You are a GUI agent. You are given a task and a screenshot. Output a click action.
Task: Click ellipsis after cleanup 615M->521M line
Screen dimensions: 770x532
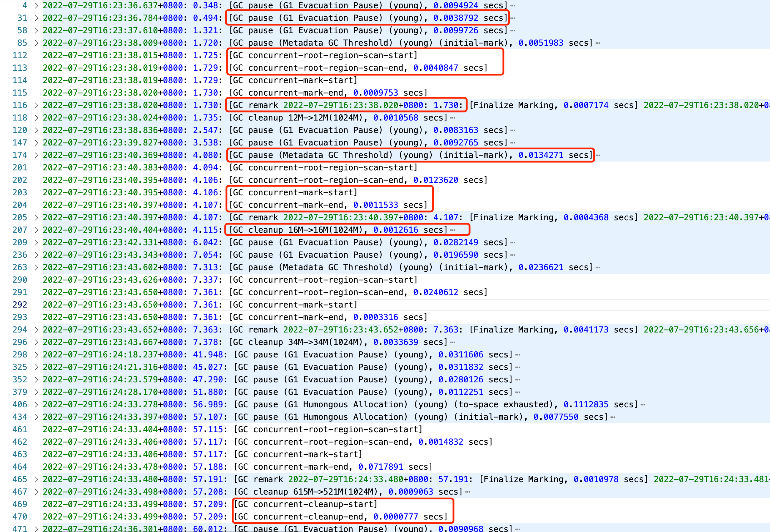[x=468, y=492]
